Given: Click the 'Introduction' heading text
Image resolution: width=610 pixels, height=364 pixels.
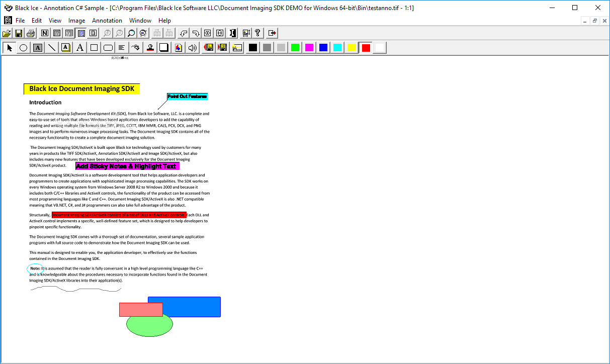Looking at the screenshot, I should point(45,102).
